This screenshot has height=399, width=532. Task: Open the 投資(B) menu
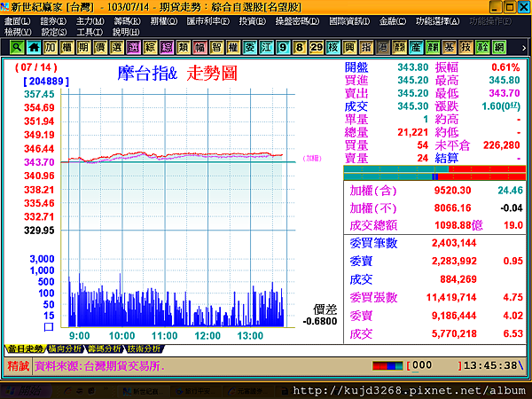(253, 21)
